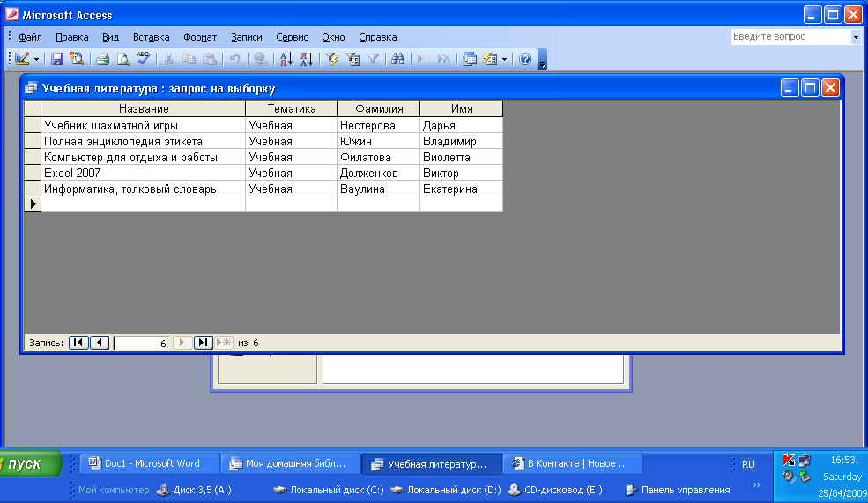Select all records via top-left grid corner

(33, 109)
